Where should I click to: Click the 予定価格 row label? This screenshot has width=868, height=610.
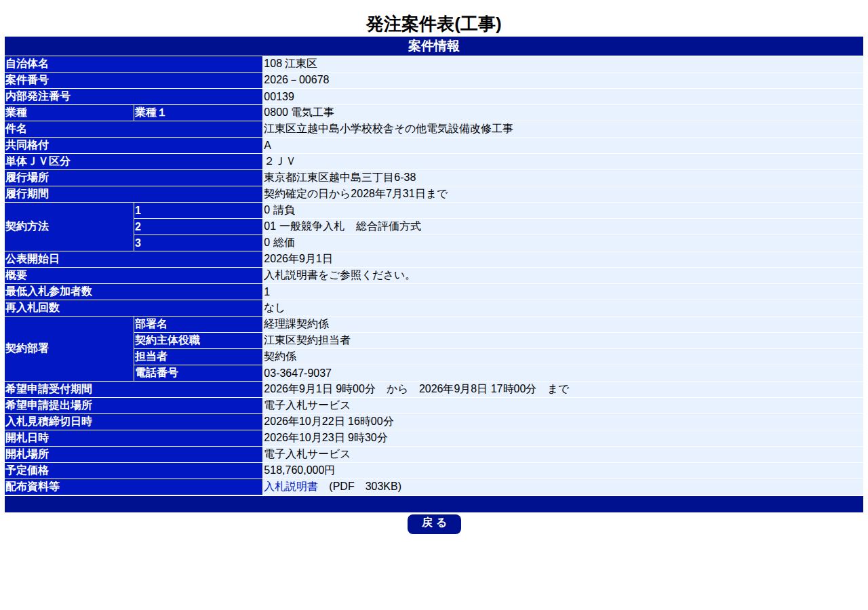134,470
